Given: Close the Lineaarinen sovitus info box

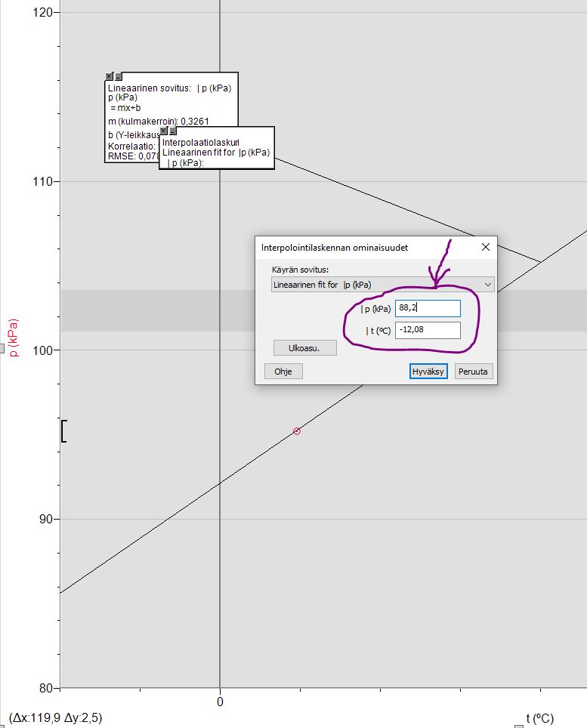Looking at the screenshot, I should tap(110, 77).
